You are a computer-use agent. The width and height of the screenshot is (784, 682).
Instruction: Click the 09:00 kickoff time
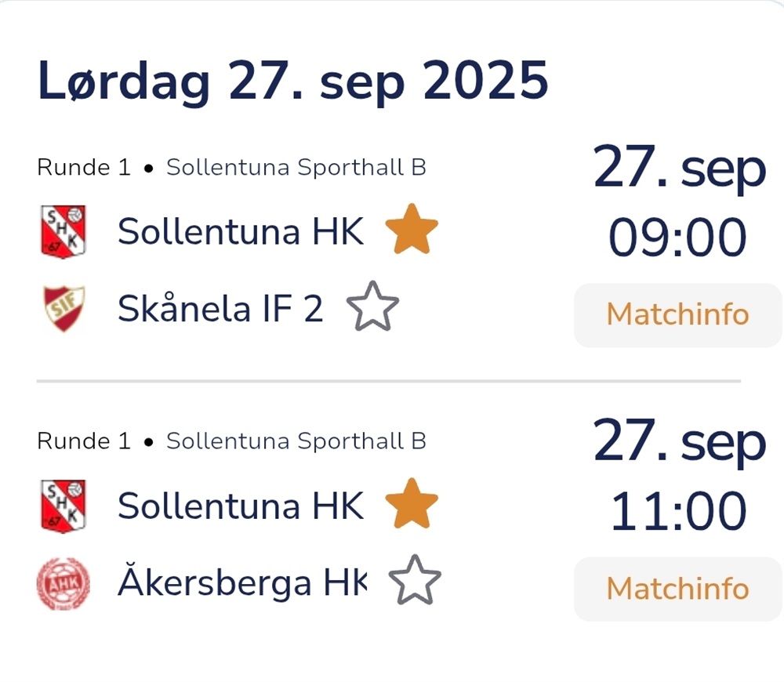pyautogui.click(x=678, y=238)
